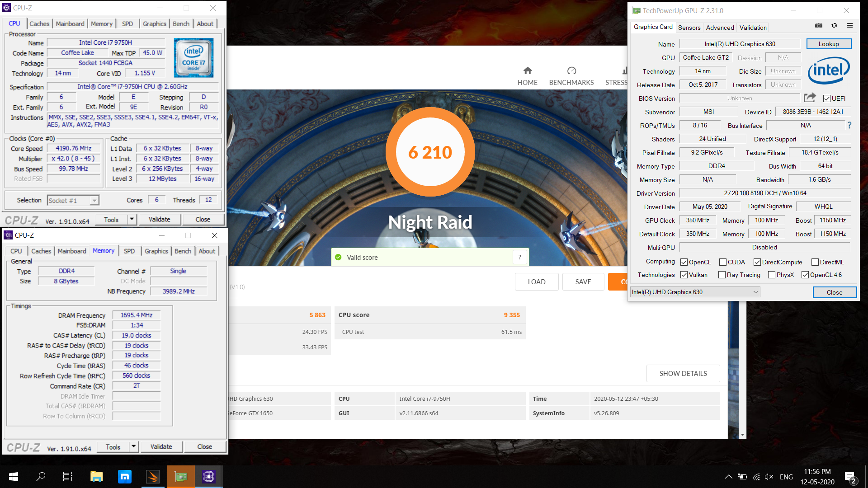Toggle DirectML checkbox

coord(815,262)
